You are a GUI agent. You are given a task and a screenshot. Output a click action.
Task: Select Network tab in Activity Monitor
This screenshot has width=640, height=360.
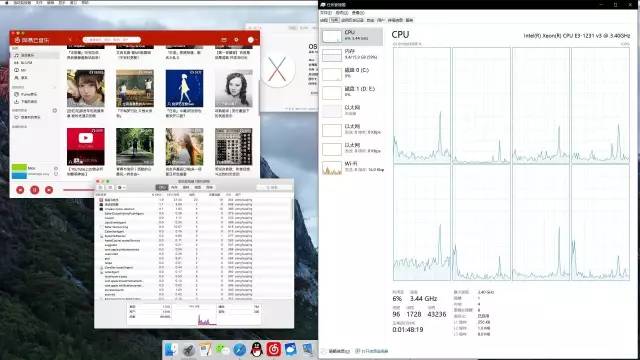[x=210, y=187]
